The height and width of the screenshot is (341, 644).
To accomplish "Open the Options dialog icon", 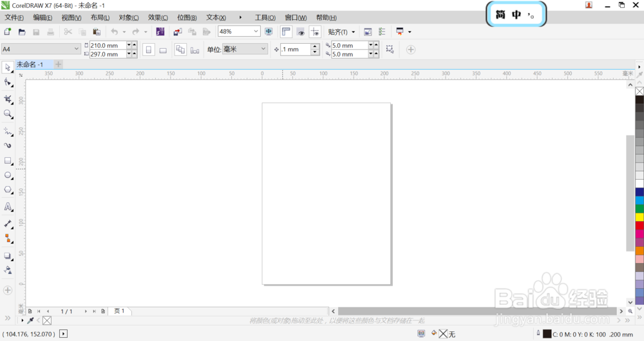I will [x=382, y=32].
